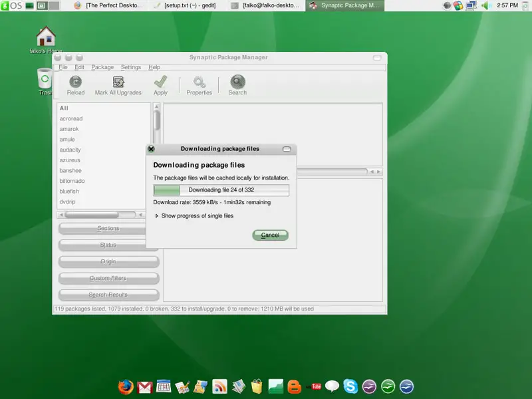
Task: Open Blogger from the bottom dock
Action: click(294, 387)
